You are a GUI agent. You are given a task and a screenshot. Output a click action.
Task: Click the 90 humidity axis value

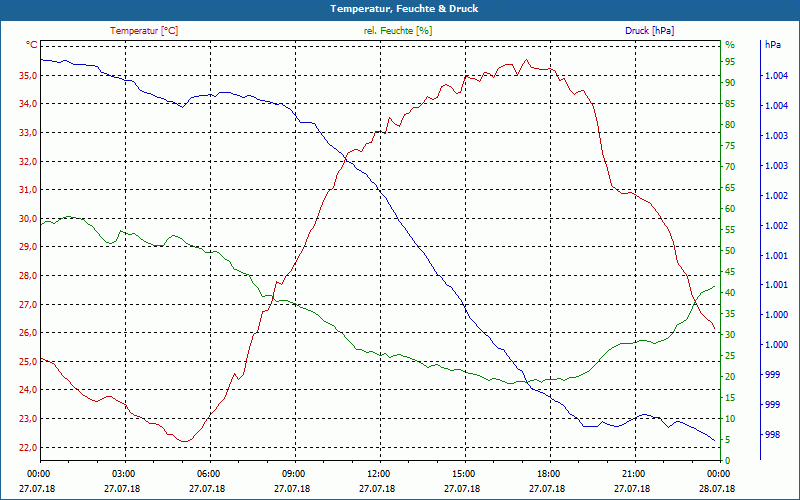click(730, 83)
